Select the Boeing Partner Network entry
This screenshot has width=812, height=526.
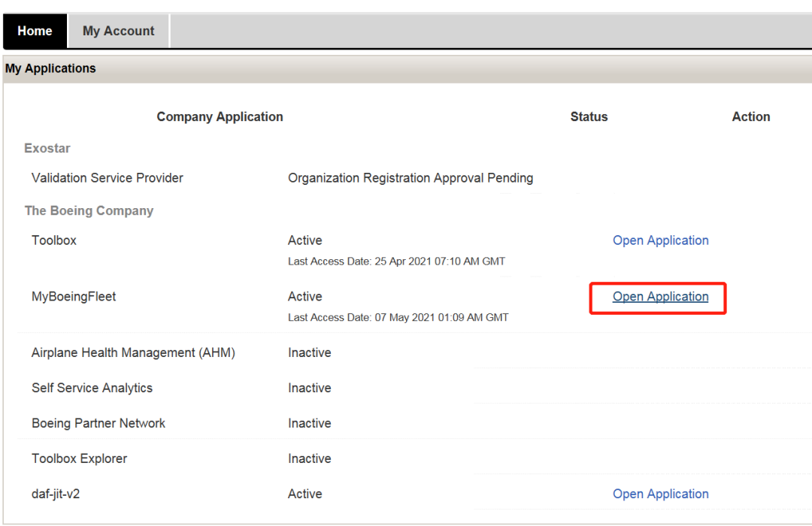[x=98, y=423]
